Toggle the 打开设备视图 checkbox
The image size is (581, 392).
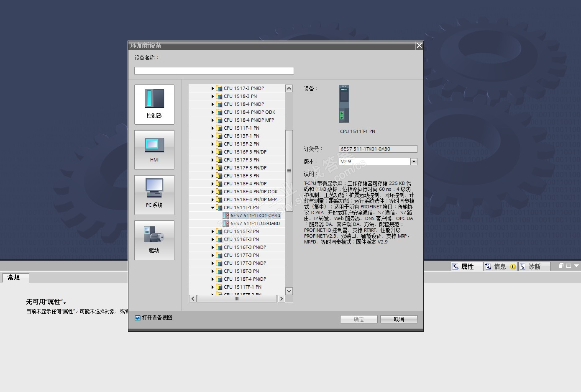(138, 318)
